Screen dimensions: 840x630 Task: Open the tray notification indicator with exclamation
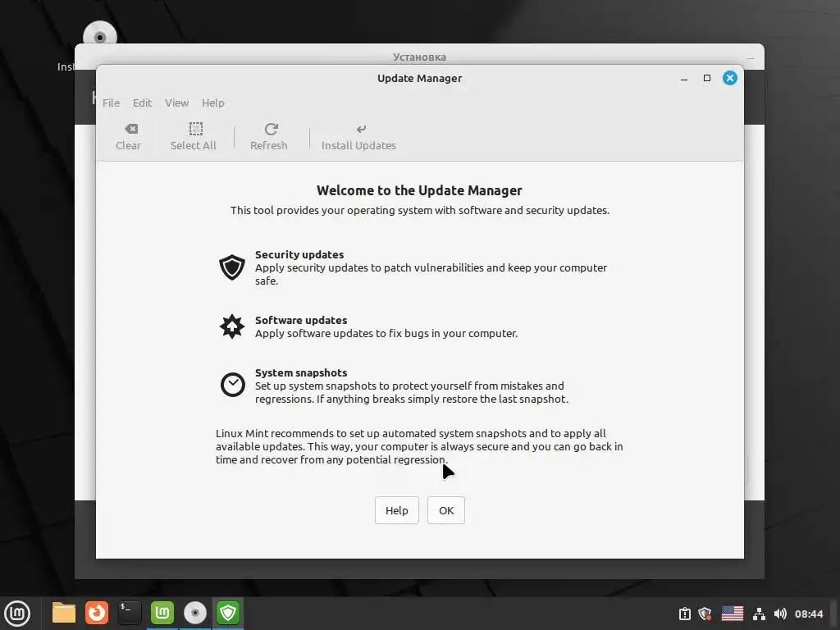click(x=684, y=614)
